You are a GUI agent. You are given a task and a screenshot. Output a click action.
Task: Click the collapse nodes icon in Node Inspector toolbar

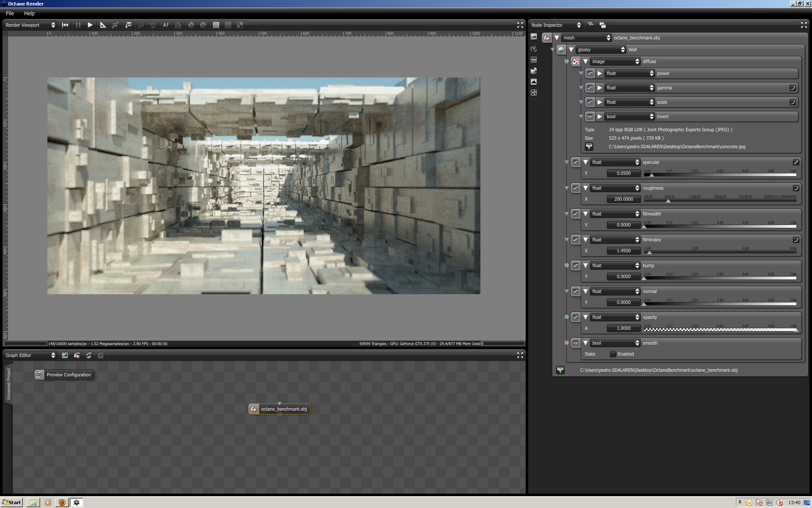click(x=591, y=25)
